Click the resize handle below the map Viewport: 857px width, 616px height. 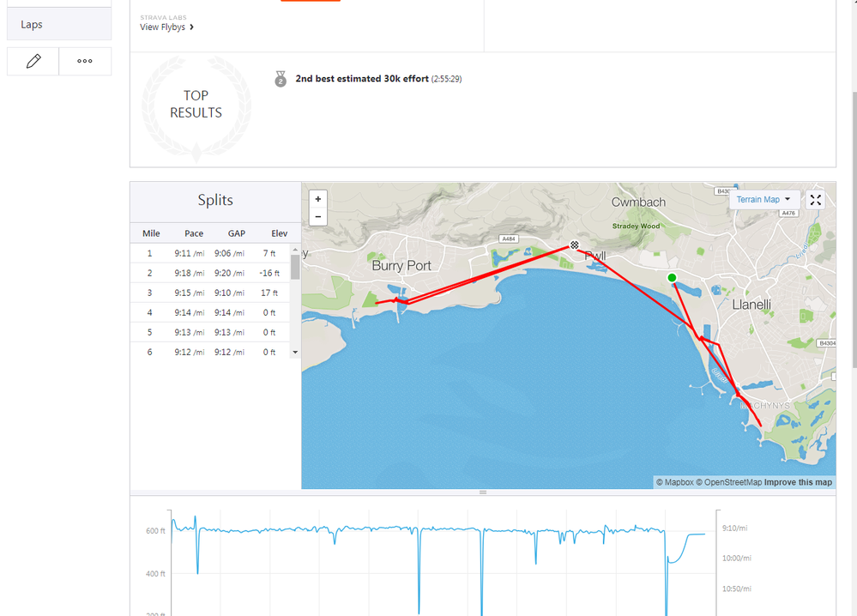point(483,492)
